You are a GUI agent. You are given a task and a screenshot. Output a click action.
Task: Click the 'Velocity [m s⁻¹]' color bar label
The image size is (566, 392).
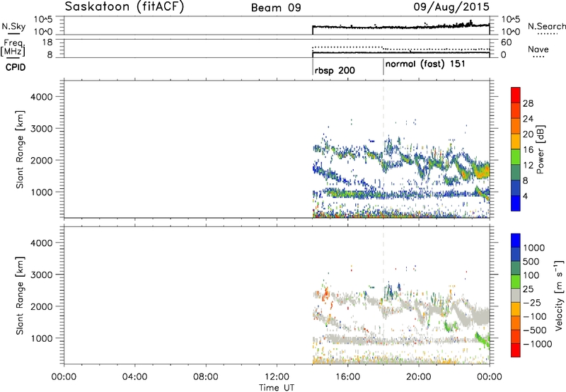[559, 295]
